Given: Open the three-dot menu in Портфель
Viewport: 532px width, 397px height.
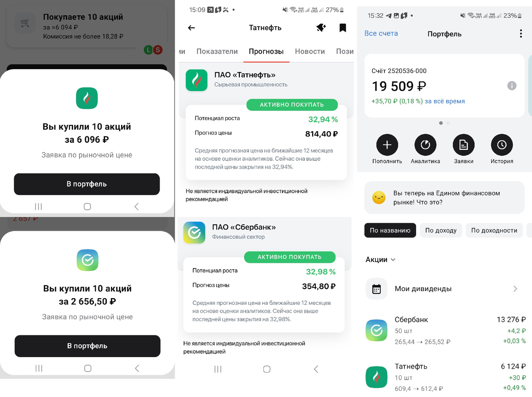Looking at the screenshot, I should tap(520, 34).
